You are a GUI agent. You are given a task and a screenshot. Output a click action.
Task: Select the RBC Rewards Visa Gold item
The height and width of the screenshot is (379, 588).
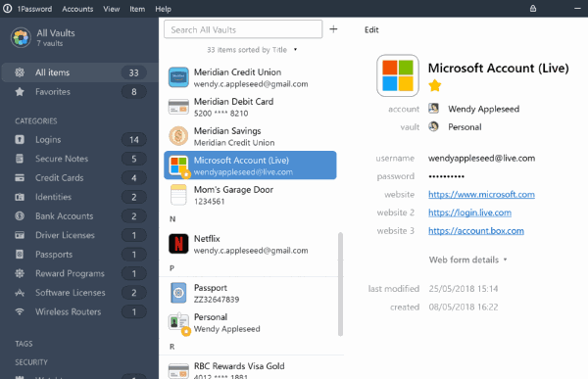[x=250, y=369]
